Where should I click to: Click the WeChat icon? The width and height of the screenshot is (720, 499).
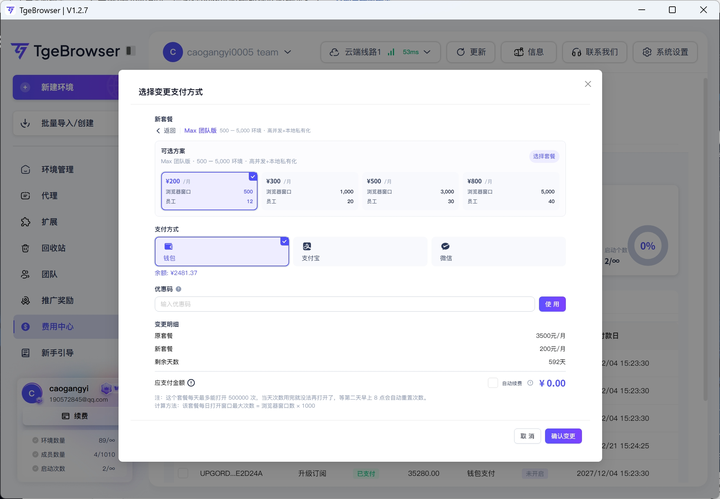pos(445,247)
